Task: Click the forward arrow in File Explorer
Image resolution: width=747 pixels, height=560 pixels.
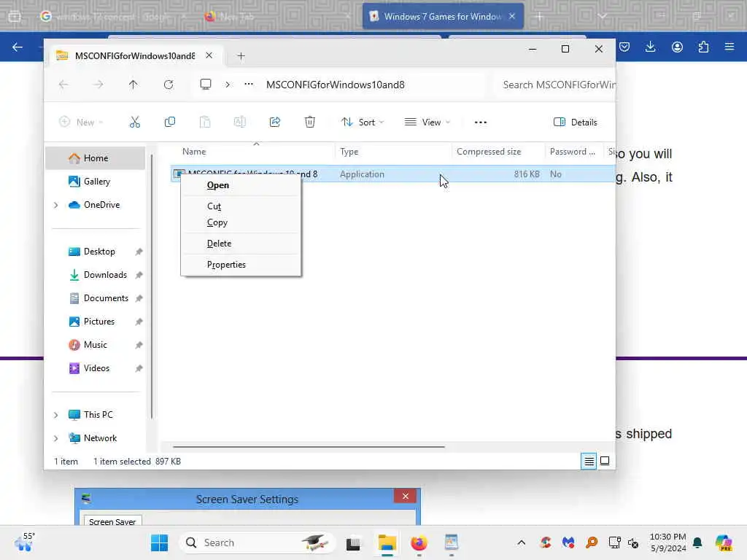Action: coord(98,85)
